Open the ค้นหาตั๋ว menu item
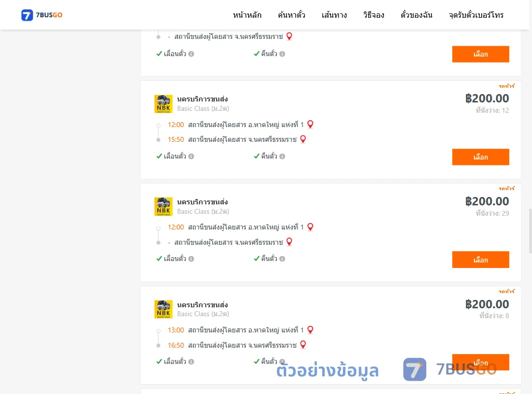Image resolution: width=532 pixels, height=394 pixels. [292, 15]
